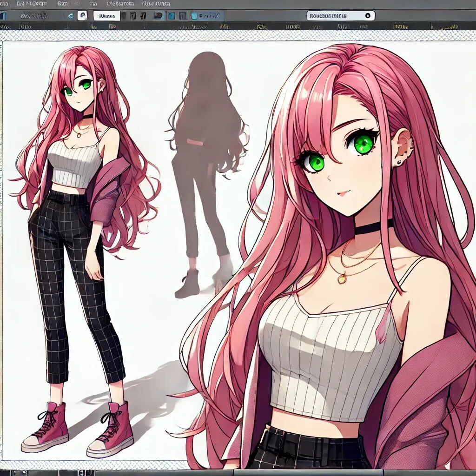Open the Grid icon in the toolbar
Screen dimensions: 476x476
pos(183,15)
